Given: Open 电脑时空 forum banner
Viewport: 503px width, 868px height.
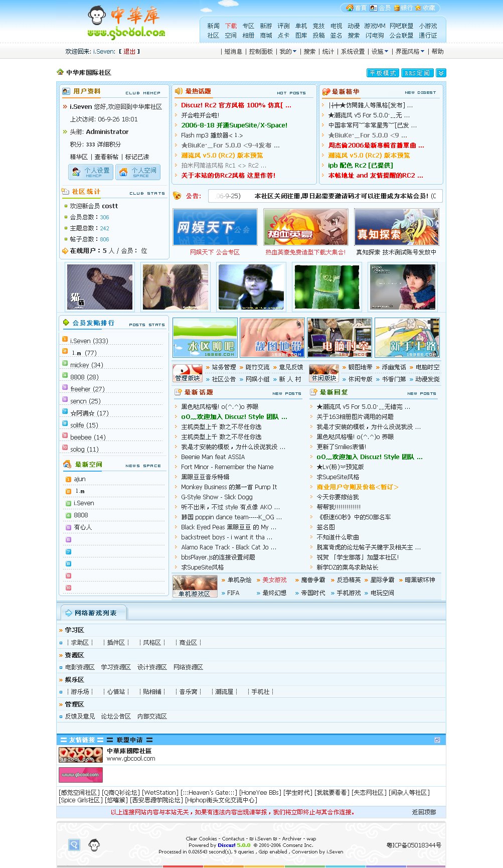Looking at the screenshot, I should (x=340, y=338).
